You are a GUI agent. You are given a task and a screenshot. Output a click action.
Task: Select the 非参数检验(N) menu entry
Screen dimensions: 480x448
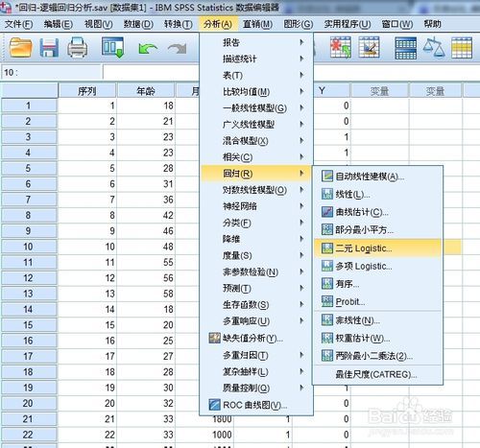click(x=256, y=271)
